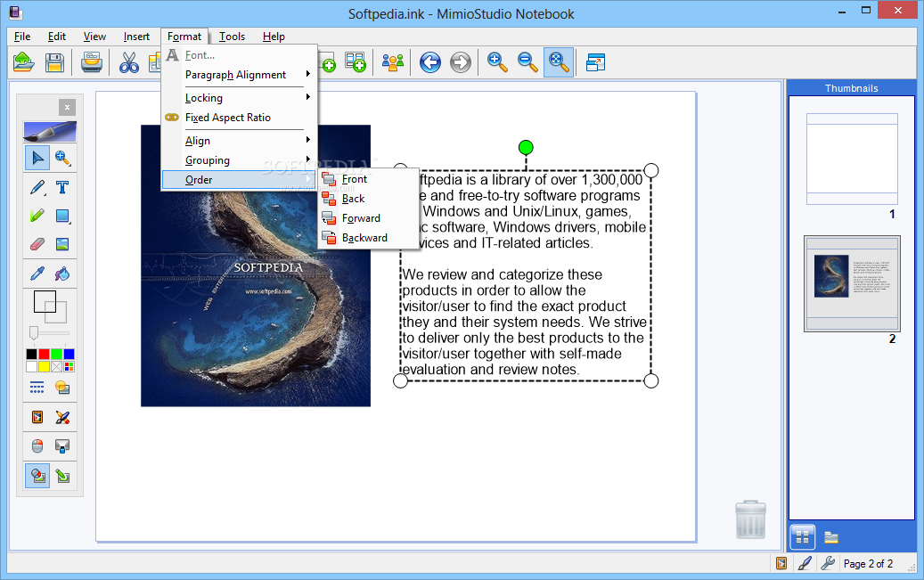
Task: Pick the black color swatch
Action: 32,355
